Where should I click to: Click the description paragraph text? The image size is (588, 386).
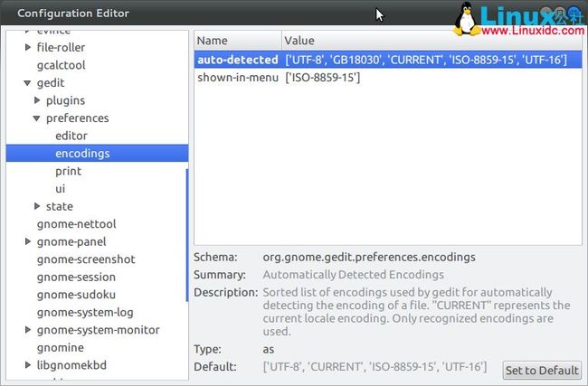(x=416, y=312)
